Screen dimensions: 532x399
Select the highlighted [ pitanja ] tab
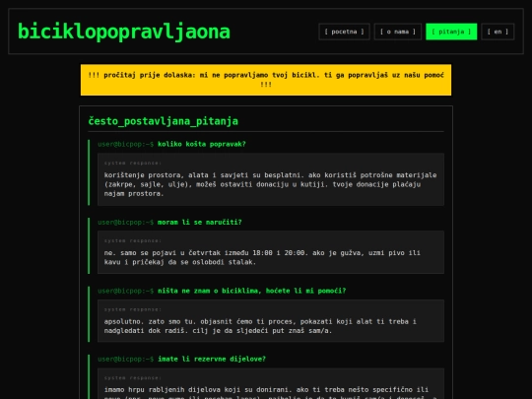(451, 32)
